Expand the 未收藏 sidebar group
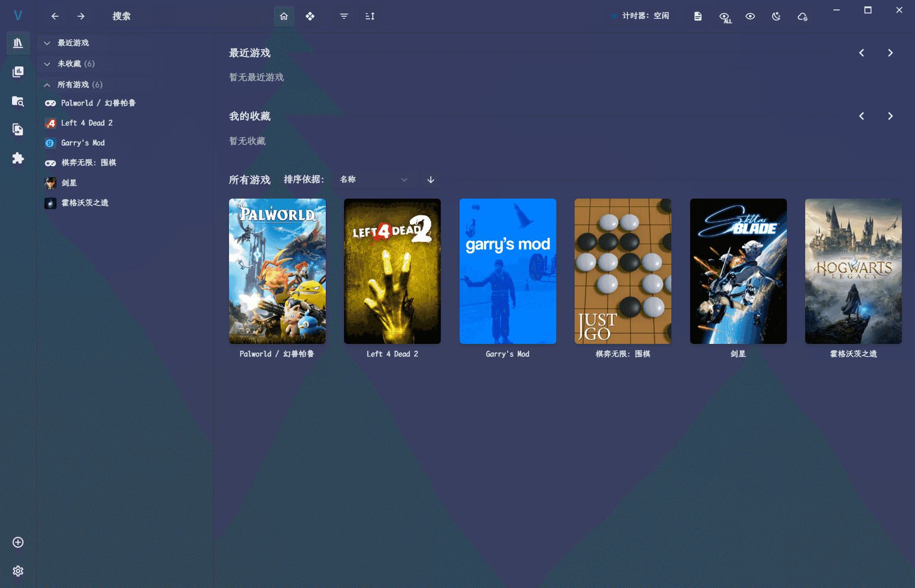Image resolution: width=915 pixels, height=588 pixels. pyautogui.click(x=47, y=64)
